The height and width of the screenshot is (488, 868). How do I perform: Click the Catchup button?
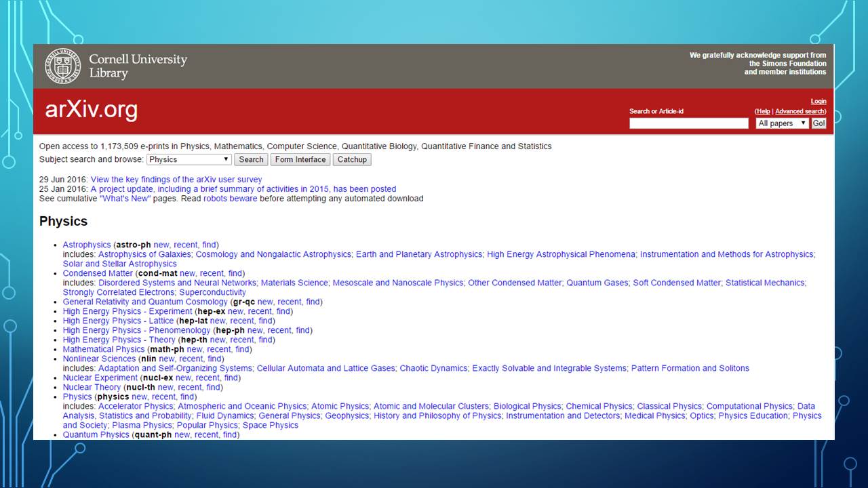tap(352, 159)
